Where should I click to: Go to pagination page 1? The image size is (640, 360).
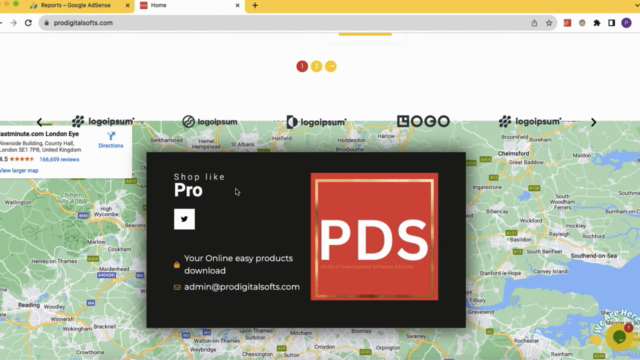(302, 66)
